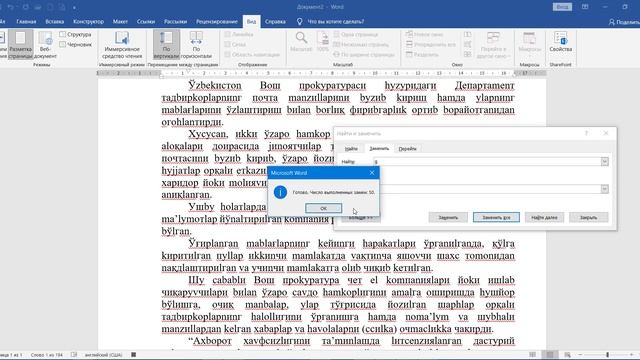Switch to the Найти tab in the dialog
The height and width of the screenshot is (360, 640).
pos(351,149)
